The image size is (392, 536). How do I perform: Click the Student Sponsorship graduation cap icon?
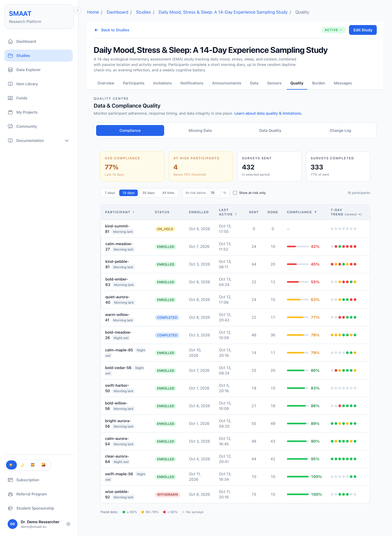click(10, 508)
